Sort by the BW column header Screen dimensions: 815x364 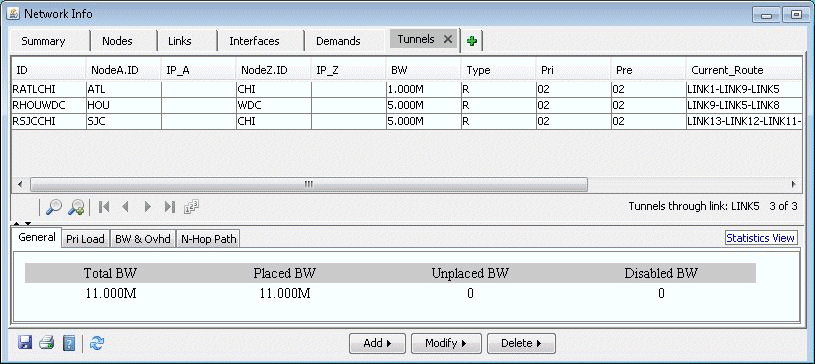(423, 70)
